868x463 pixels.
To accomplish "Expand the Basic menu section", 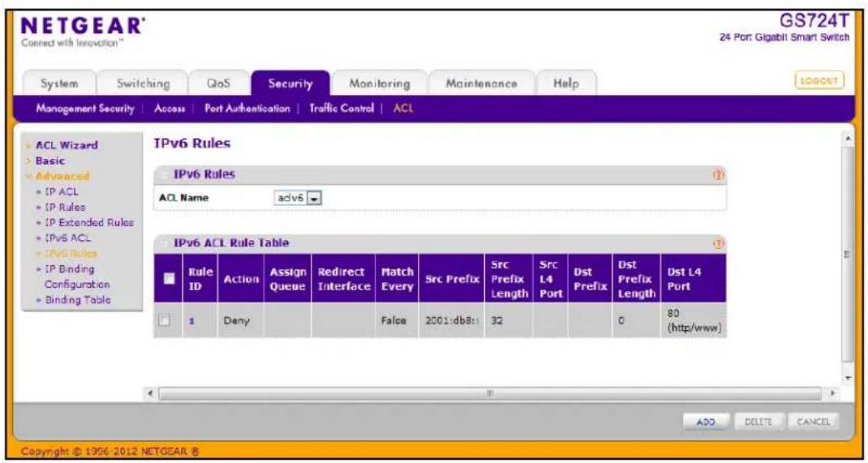I will [x=49, y=161].
